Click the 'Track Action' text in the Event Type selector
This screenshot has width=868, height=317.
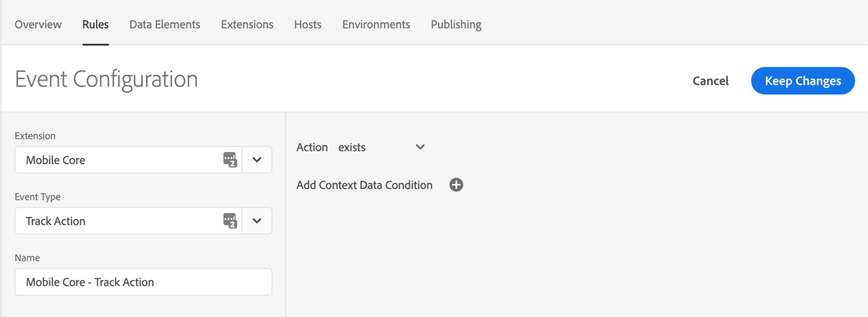(56, 221)
